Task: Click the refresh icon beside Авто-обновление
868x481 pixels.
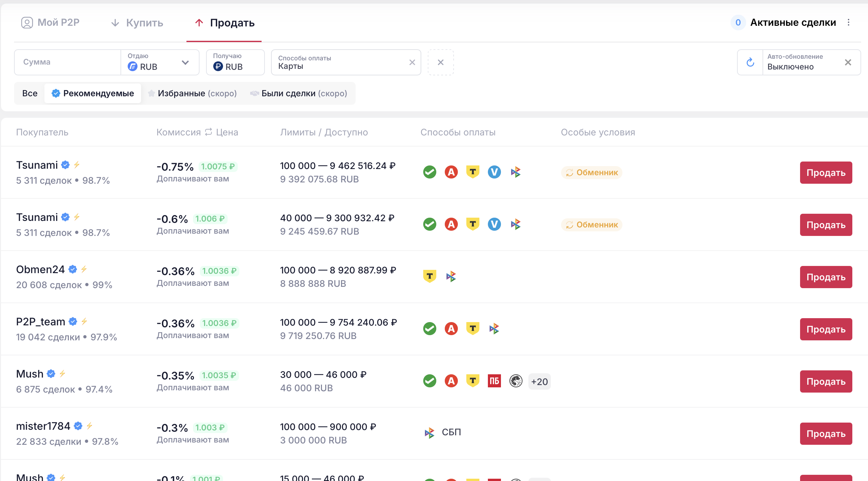Action: coord(750,62)
